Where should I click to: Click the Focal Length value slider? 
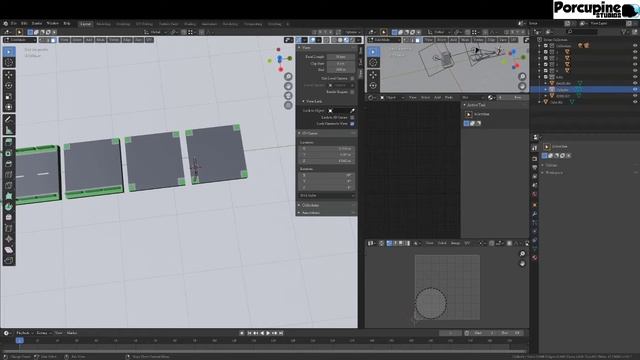tap(340, 57)
